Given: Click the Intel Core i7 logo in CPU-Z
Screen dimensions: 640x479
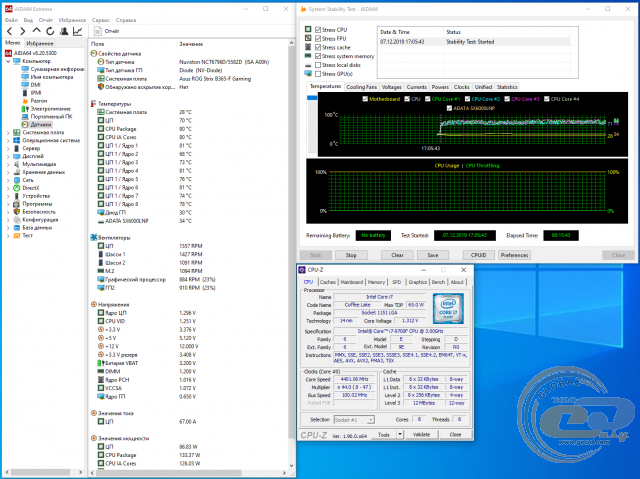Looking at the screenshot, I should tap(448, 308).
